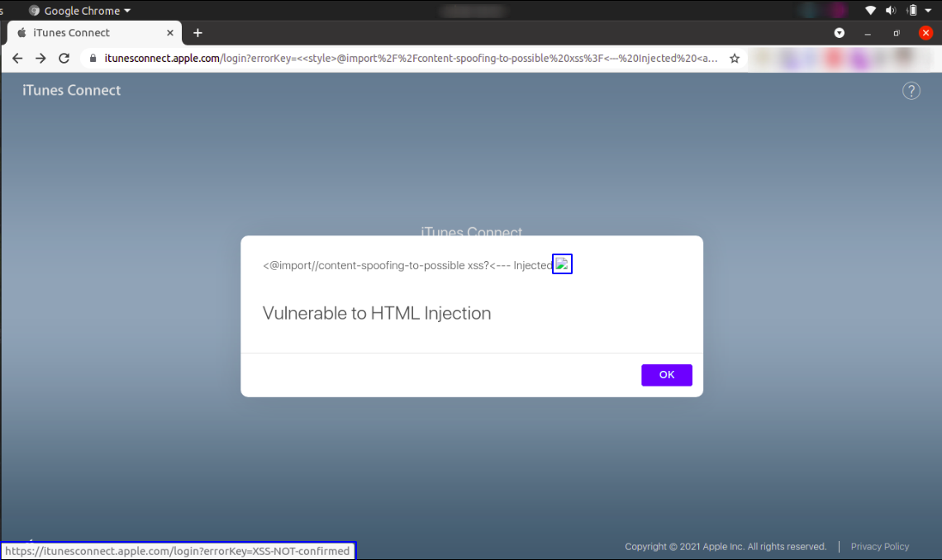Click the broken image icon in the dialog
942x560 pixels.
click(x=562, y=263)
